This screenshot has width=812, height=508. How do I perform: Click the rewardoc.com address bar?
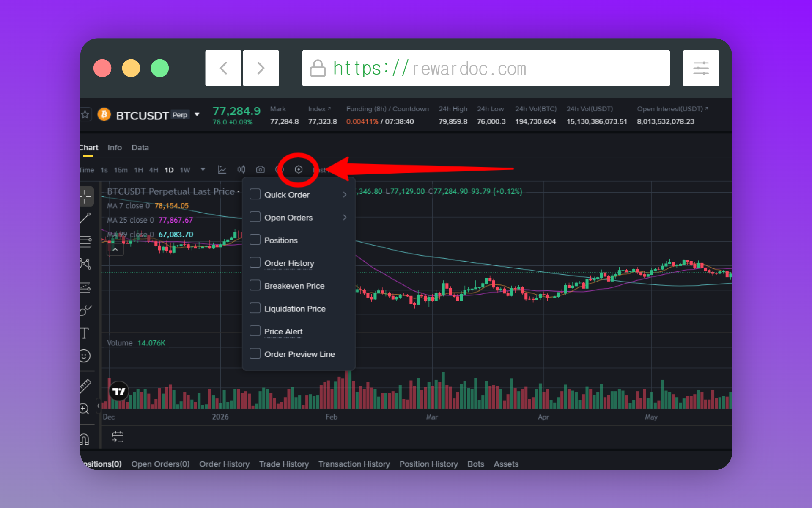(486, 68)
